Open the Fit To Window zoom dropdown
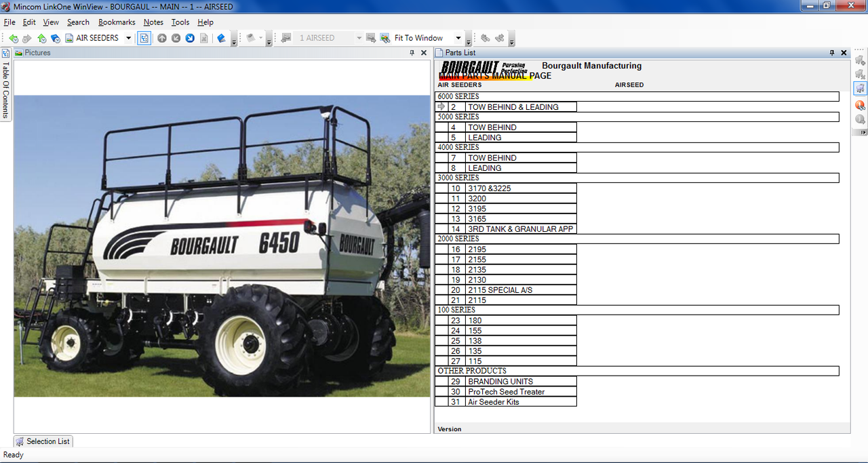The height and width of the screenshot is (463, 868). (458, 38)
